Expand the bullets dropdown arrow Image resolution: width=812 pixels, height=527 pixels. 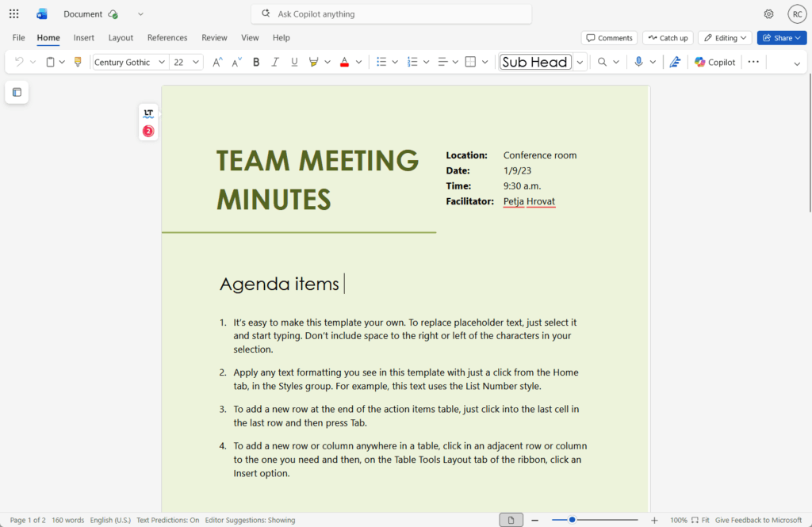[x=395, y=62]
